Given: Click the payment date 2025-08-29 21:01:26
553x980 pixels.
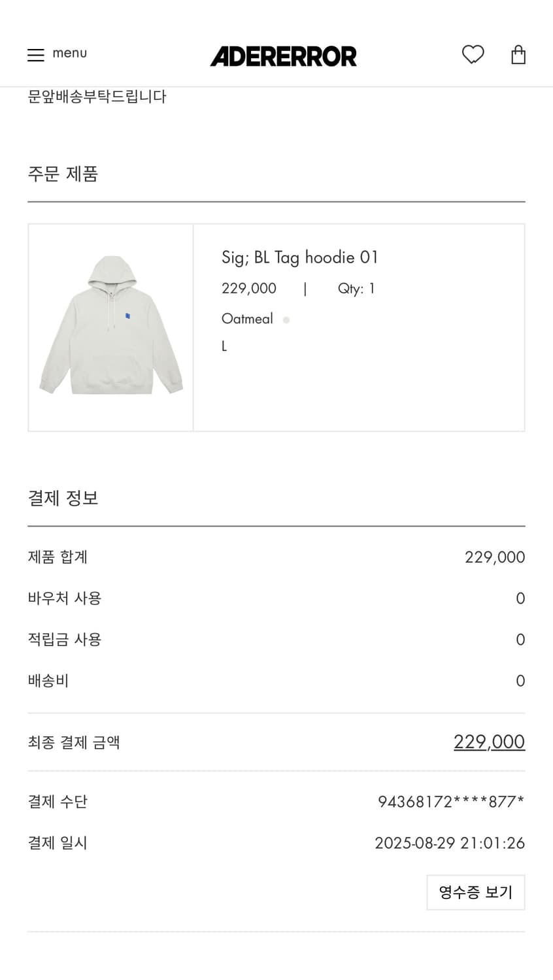Looking at the screenshot, I should click(450, 843).
